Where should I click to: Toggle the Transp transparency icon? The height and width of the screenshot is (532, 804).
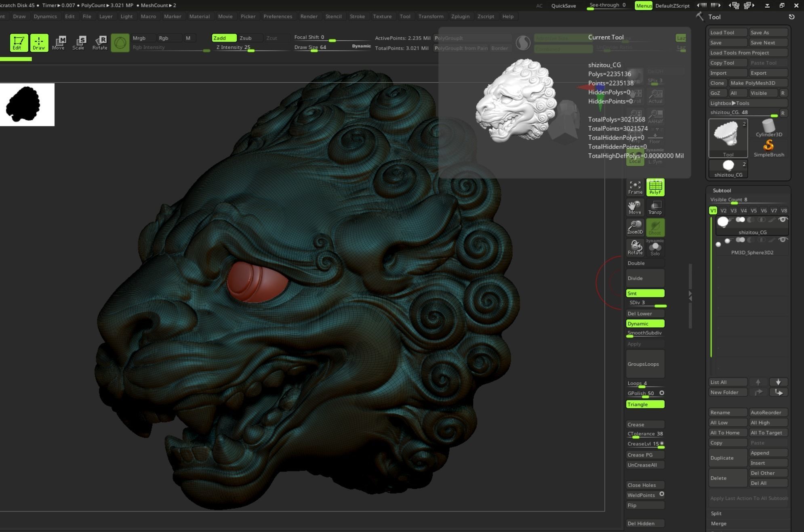point(655,207)
